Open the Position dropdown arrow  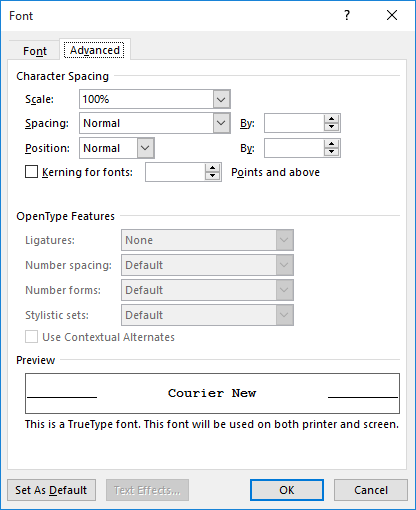pyautogui.click(x=145, y=148)
